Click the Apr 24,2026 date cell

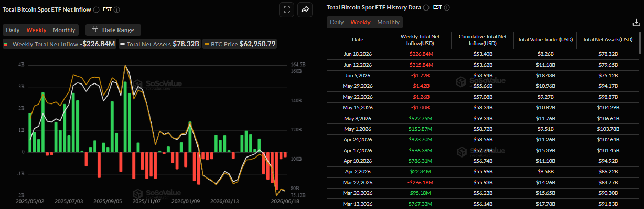pyautogui.click(x=357, y=140)
